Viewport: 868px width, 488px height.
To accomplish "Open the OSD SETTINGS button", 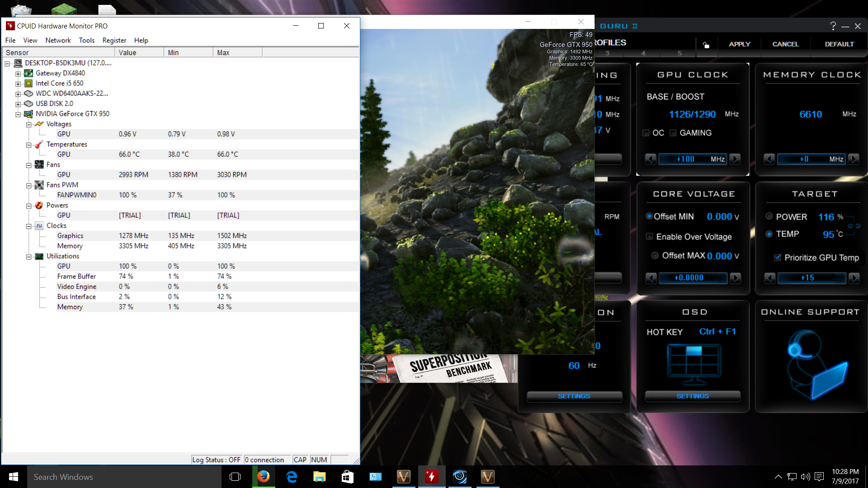I will click(693, 396).
